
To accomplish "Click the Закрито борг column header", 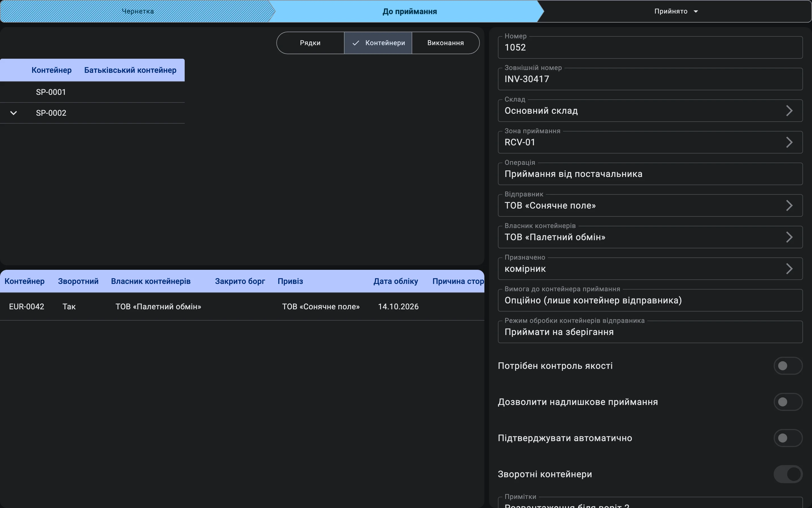I will 240,281.
